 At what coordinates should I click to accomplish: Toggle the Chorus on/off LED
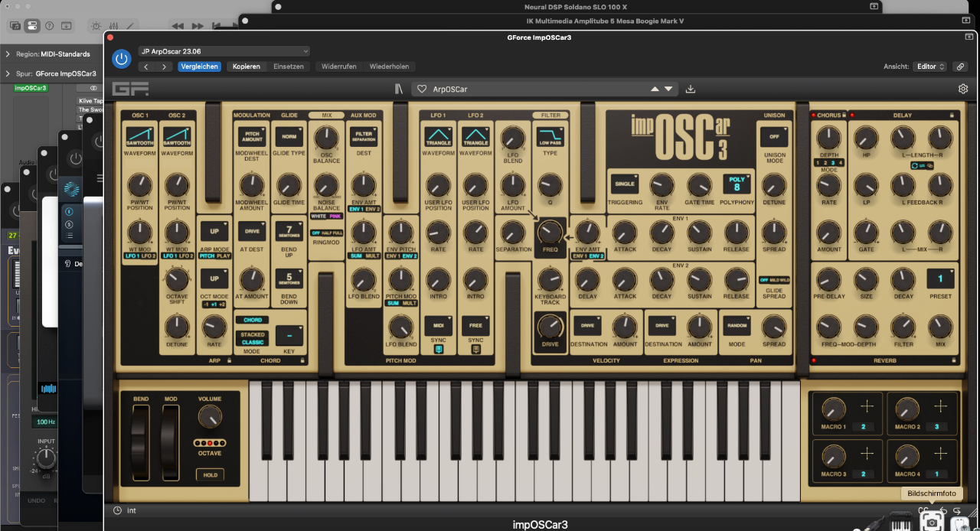(x=814, y=116)
